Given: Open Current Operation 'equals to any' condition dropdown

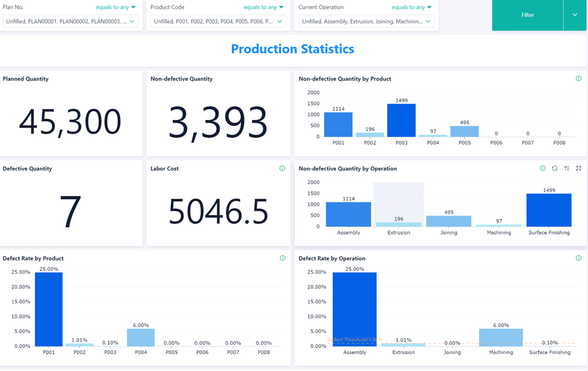Looking at the screenshot, I should (x=412, y=8).
